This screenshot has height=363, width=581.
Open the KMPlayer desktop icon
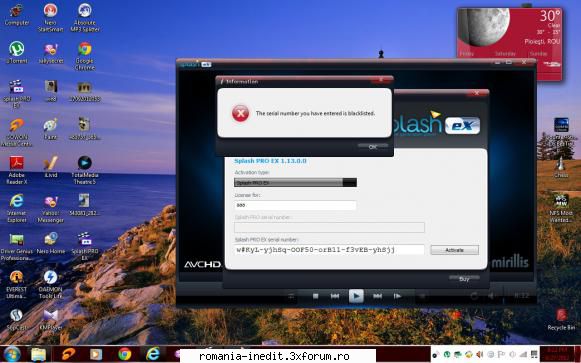point(50,319)
